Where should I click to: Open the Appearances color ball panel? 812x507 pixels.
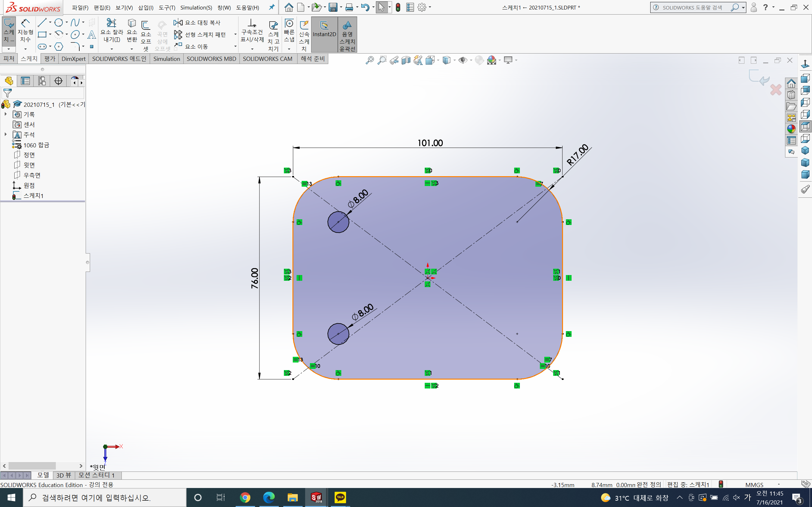point(791,129)
